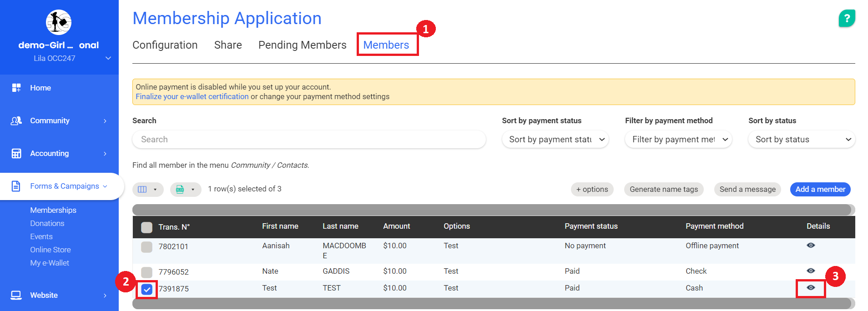Screen dimensions: 868x311
Task: Open Memberships in the sidebar submenu
Action: pos(53,210)
